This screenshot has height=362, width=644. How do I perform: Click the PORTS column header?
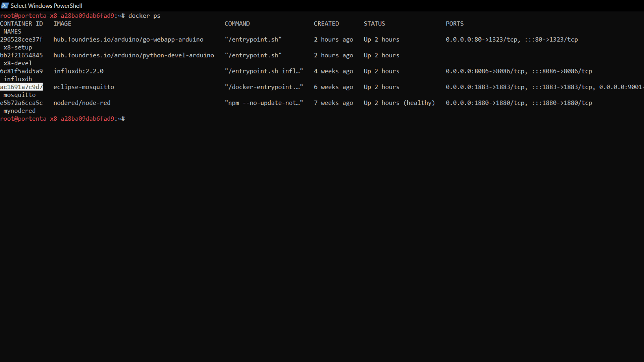click(454, 23)
